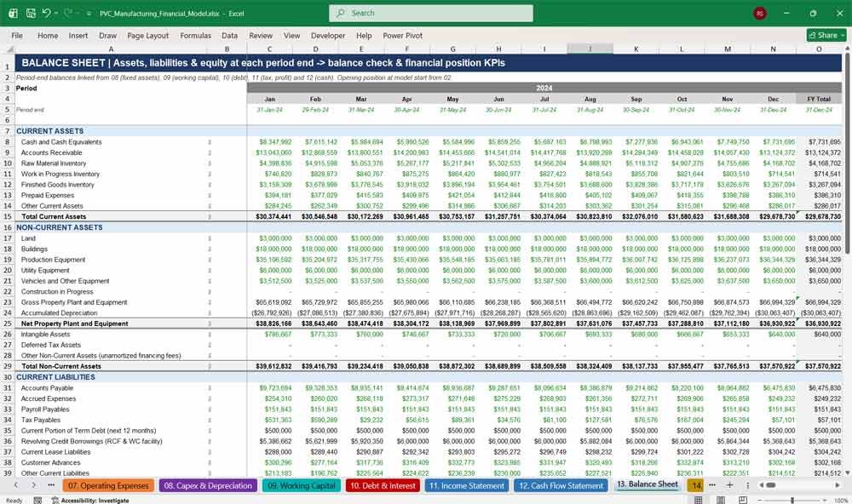Click the Redo button

point(68,13)
